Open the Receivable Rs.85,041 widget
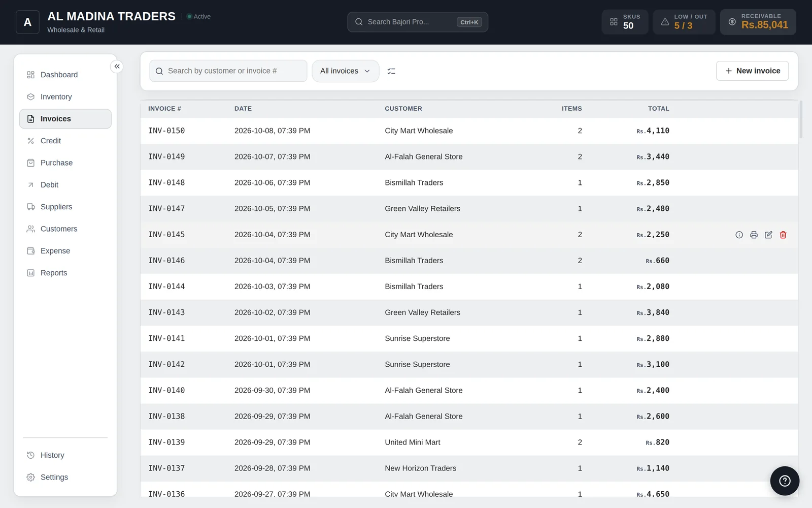Viewport: 812px width, 508px height. [758, 22]
